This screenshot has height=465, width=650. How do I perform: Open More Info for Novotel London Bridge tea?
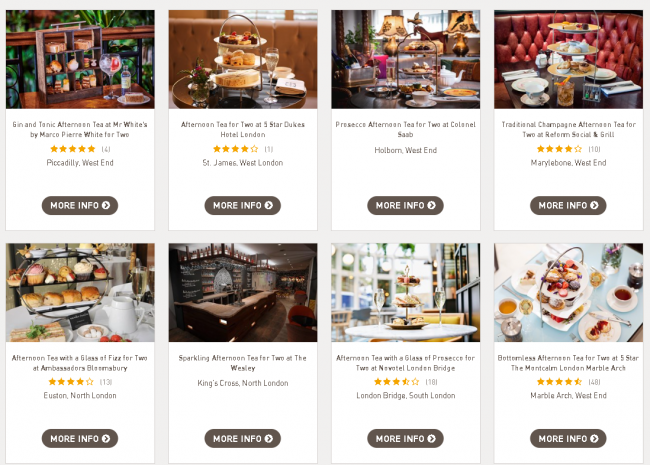405,438
